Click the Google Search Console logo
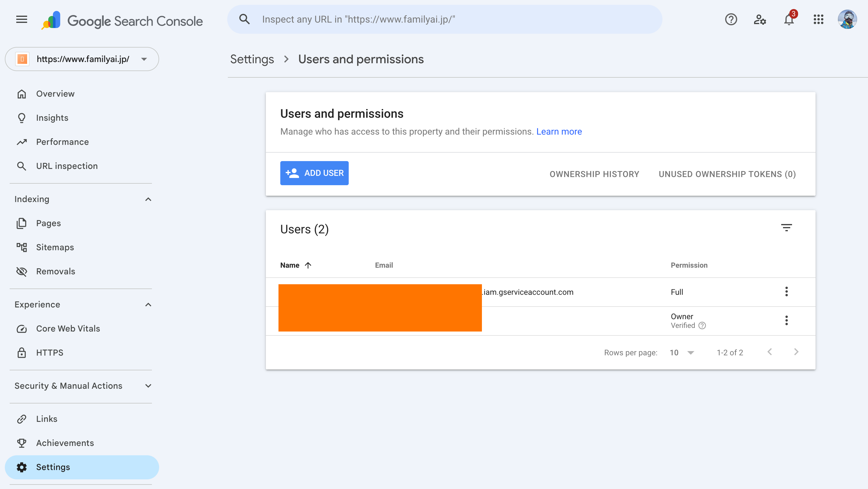 pyautogui.click(x=122, y=21)
